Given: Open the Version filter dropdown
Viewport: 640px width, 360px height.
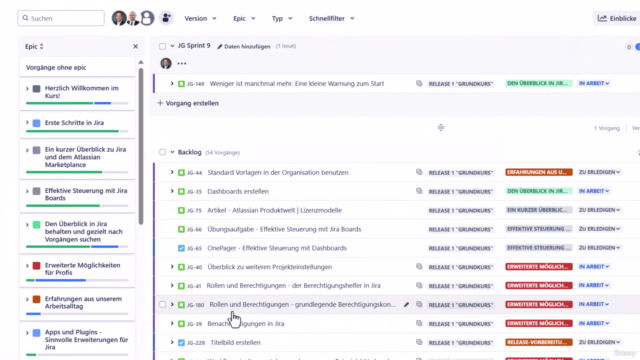Looking at the screenshot, I should 200,18.
